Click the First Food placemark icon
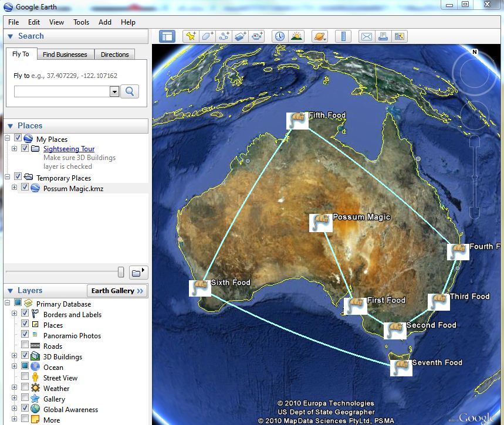 [355, 306]
